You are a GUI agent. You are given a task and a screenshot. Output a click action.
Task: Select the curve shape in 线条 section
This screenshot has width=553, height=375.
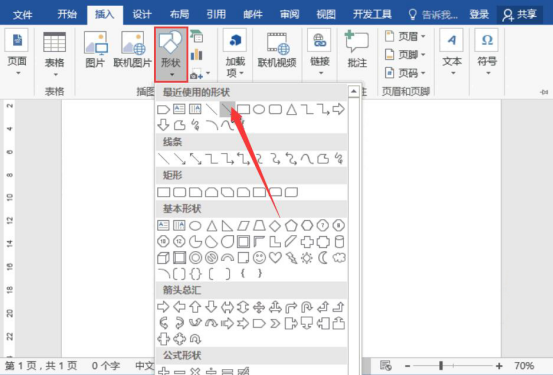tap(307, 159)
